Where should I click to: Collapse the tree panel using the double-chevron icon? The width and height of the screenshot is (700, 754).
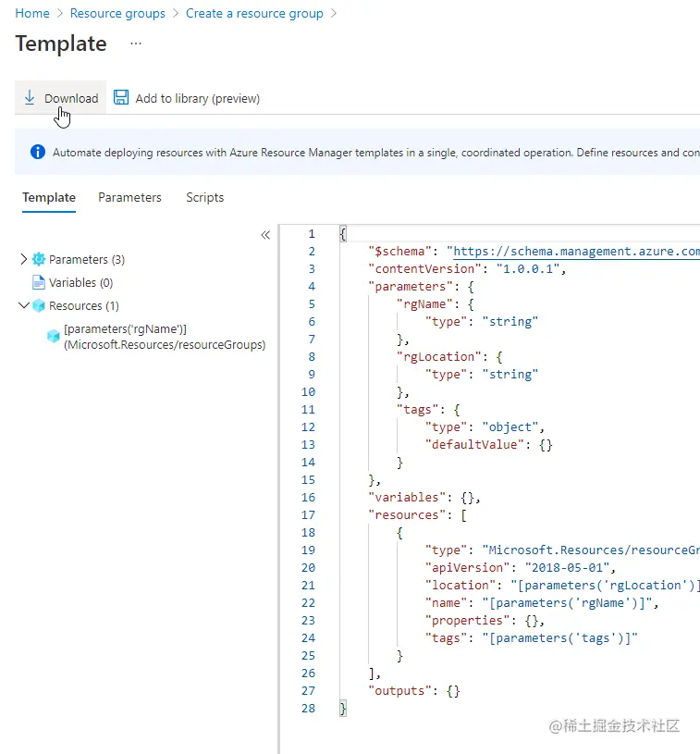(x=265, y=235)
